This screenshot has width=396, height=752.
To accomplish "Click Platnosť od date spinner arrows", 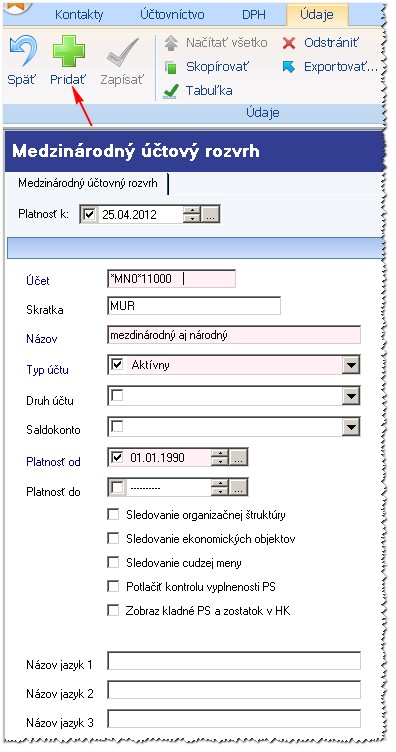I will 220,458.
